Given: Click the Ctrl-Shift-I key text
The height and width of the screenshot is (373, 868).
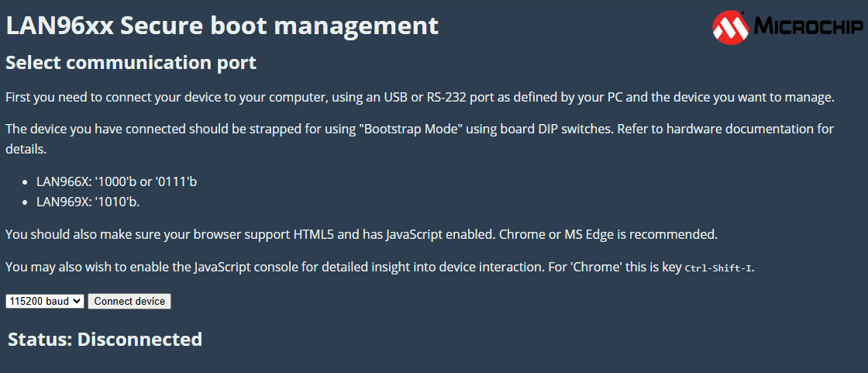Looking at the screenshot, I should [718, 268].
